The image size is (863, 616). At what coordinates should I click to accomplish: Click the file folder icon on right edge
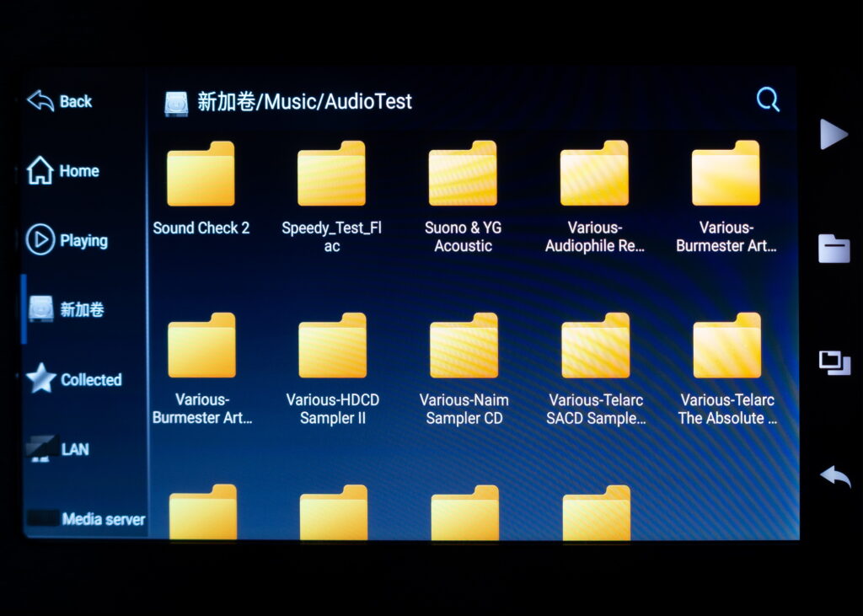(834, 249)
